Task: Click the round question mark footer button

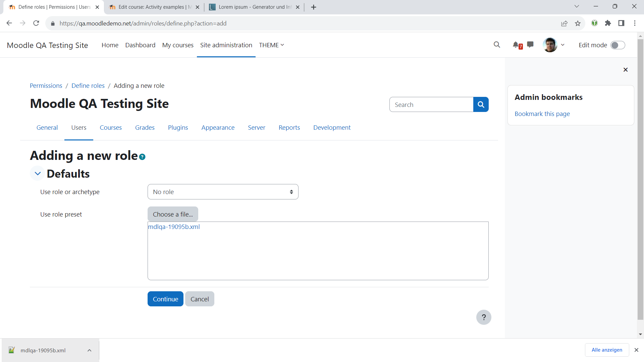Action: pos(484,317)
